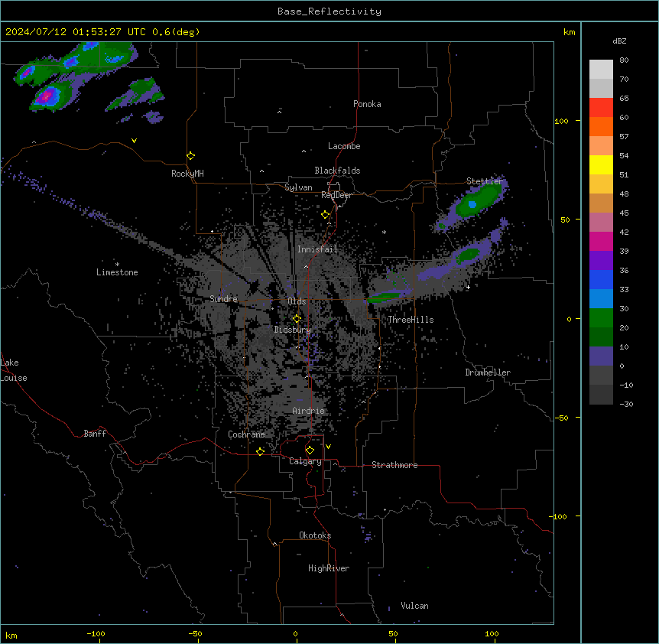Image resolution: width=659 pixels, height=644 pixels.
Task: Click the RockyMH label
Action: [x=187, y=174]
